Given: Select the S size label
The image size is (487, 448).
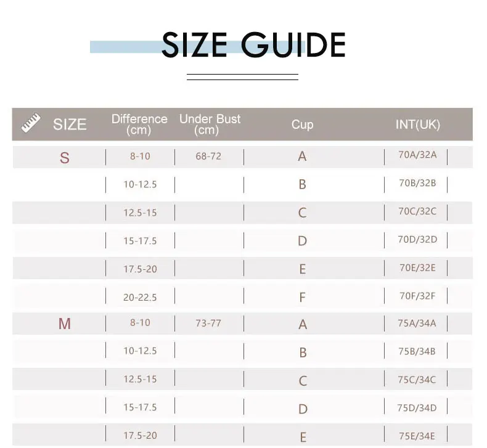Looking at the screenshot, I should pyautogui.click(x=65, y=158).
